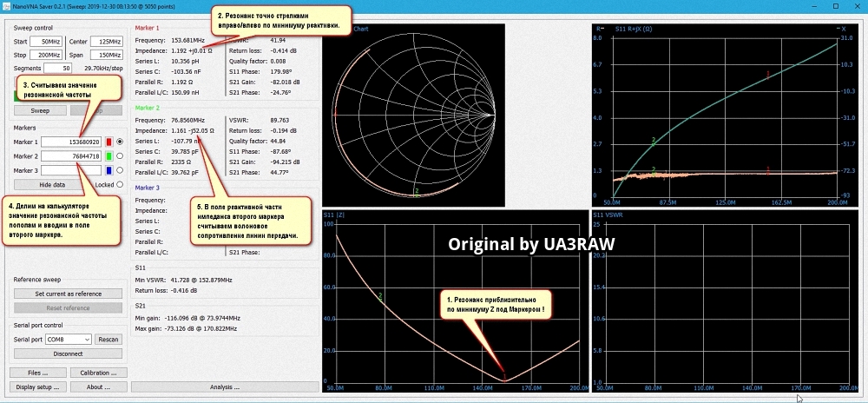
Task: Click the empty Marker 3 field
Action: (x=71, y=170)
